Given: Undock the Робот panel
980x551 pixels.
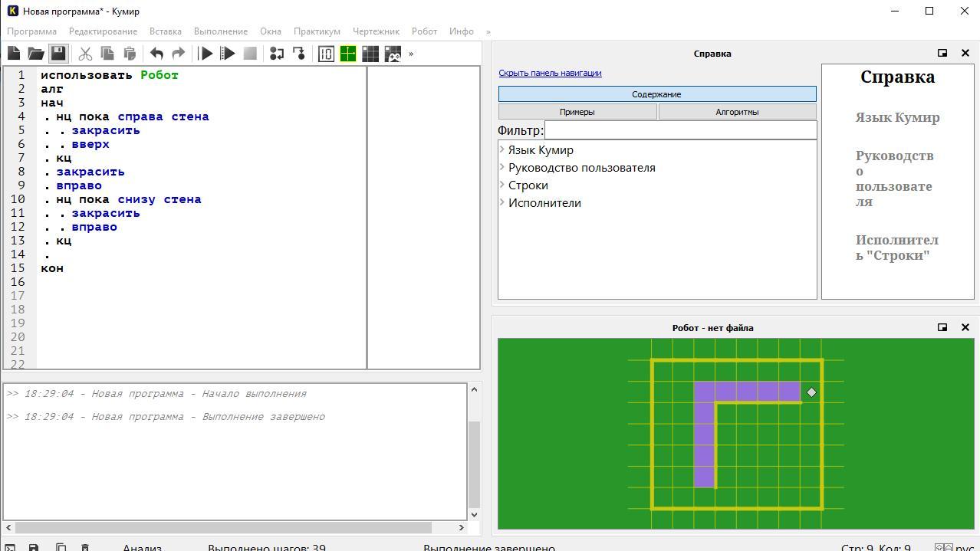Looking at the screenshot, I should (x=942, y=327).
